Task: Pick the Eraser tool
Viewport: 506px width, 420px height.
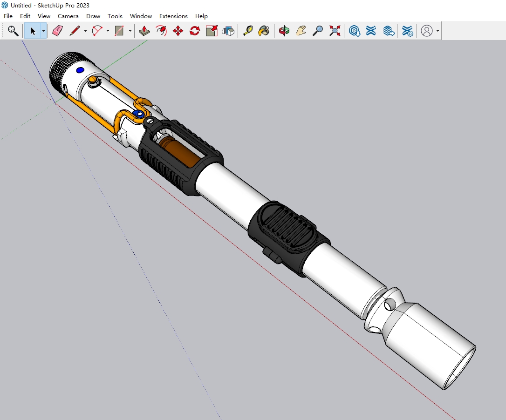Action: [57, 31]
